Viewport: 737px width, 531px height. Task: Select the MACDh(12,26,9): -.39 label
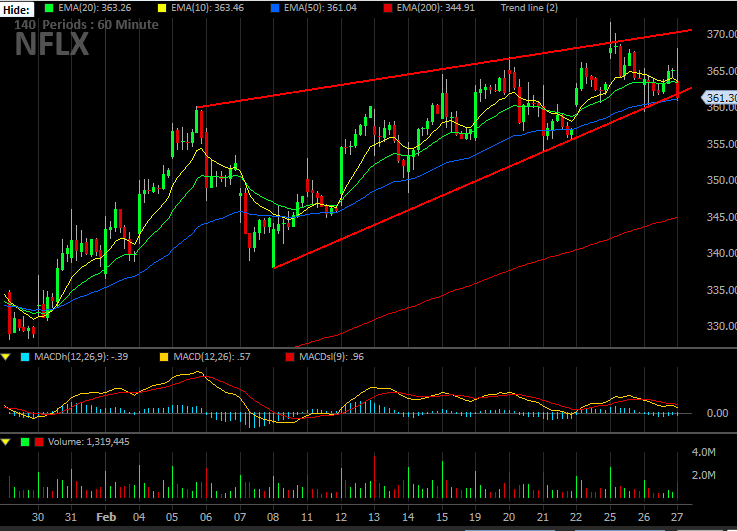(81, 357)
